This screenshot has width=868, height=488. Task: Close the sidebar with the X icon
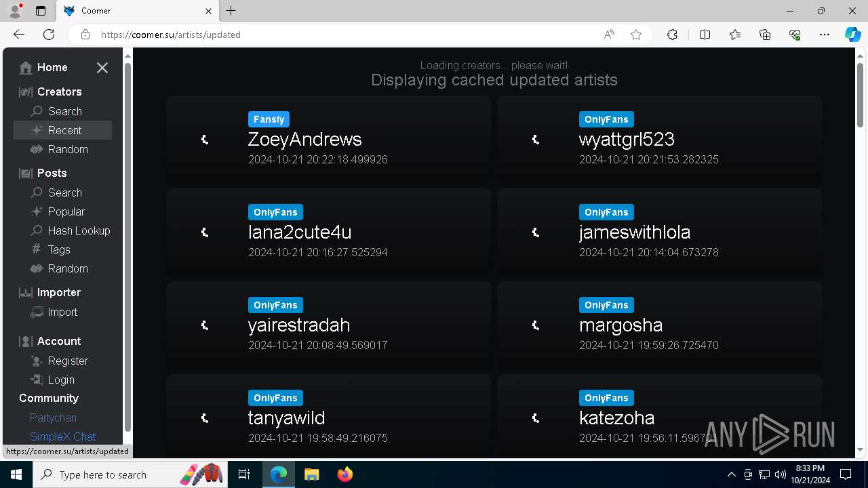(x=102, y=68)
